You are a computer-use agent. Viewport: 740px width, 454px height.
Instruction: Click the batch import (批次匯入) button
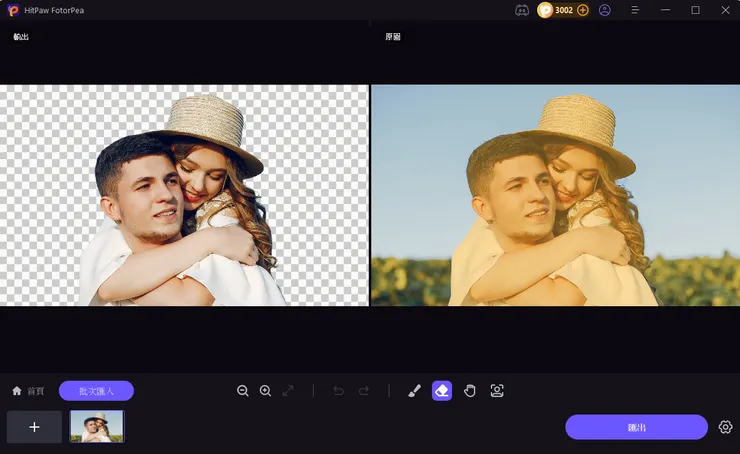click(x=96, y=391)
